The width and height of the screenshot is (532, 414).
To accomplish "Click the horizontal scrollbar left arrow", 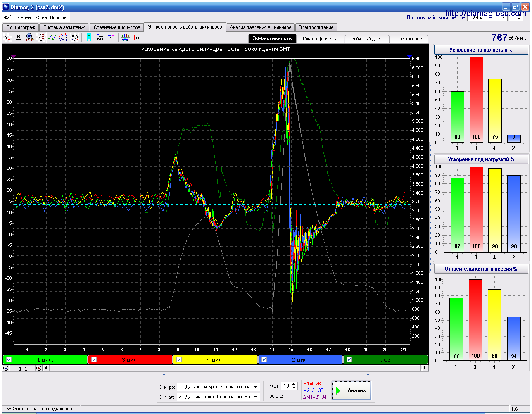I will pos(46,368).
